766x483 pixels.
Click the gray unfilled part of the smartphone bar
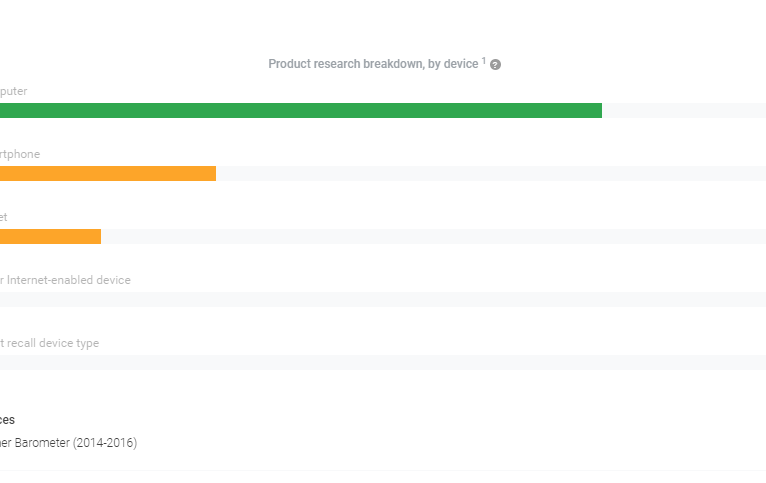click(x=490, y=173)
